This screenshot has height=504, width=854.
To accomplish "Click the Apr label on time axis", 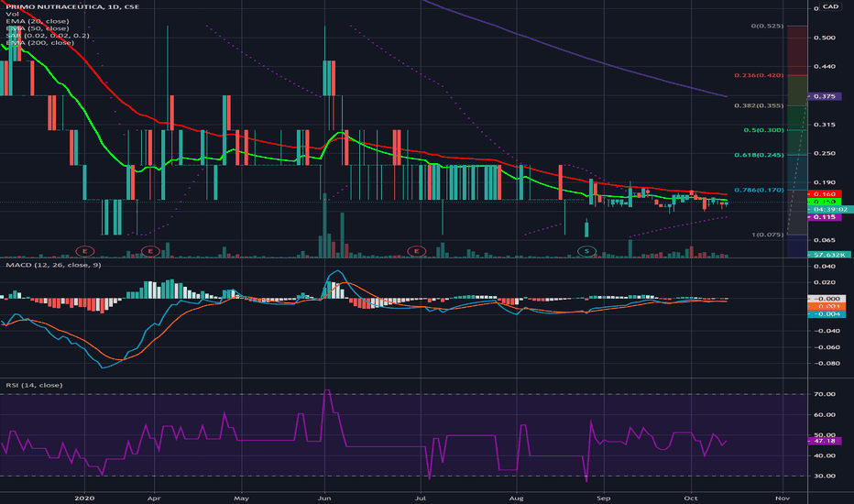I will [x=154, y=498].
